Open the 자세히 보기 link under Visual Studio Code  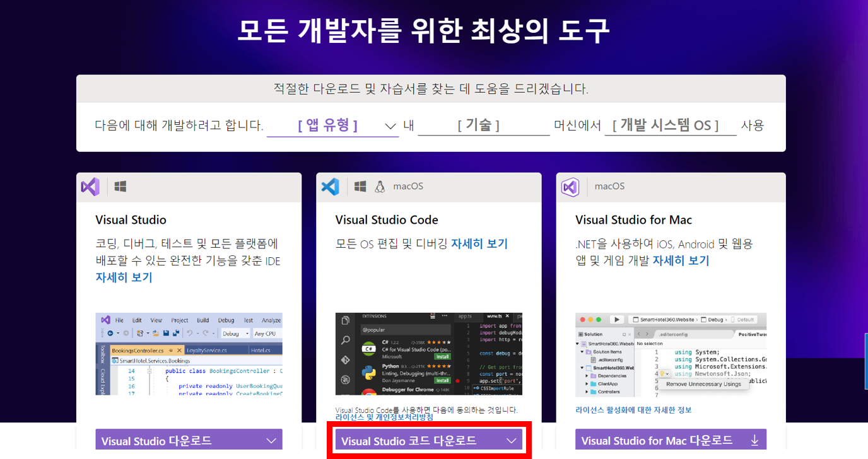tap(479, 243)
